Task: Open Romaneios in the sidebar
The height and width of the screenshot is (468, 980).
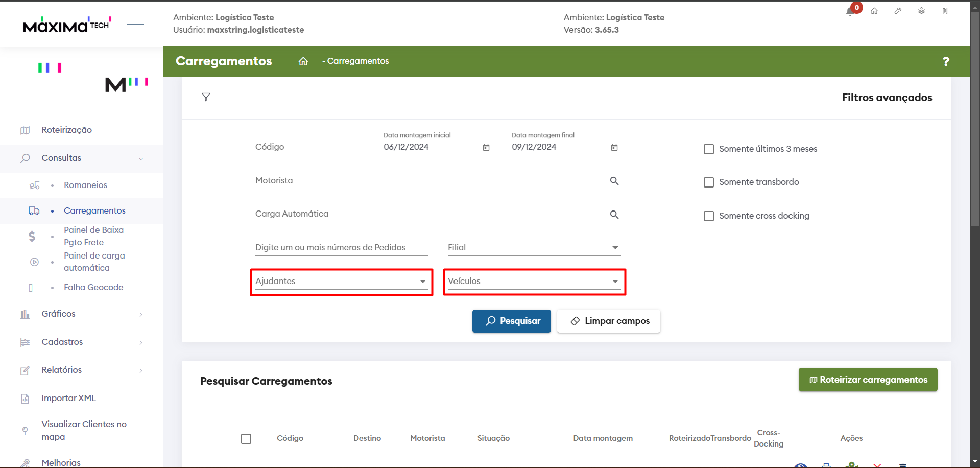Action: 85,185
